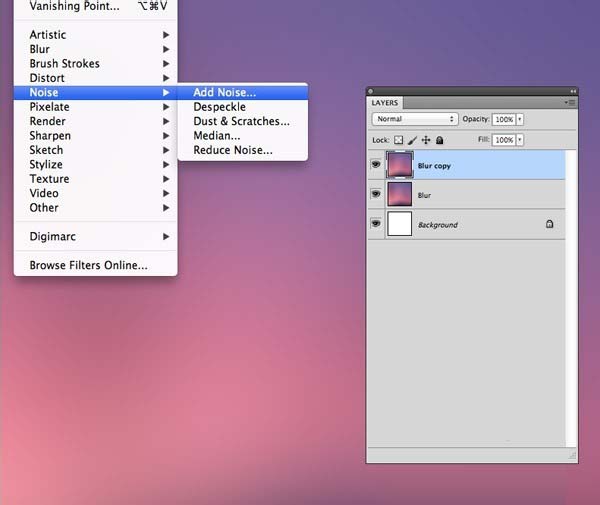The width and height of the screenshot is (600, 505).
Task: Open the Normal blend mode dropdown
Action: point(415,119)
